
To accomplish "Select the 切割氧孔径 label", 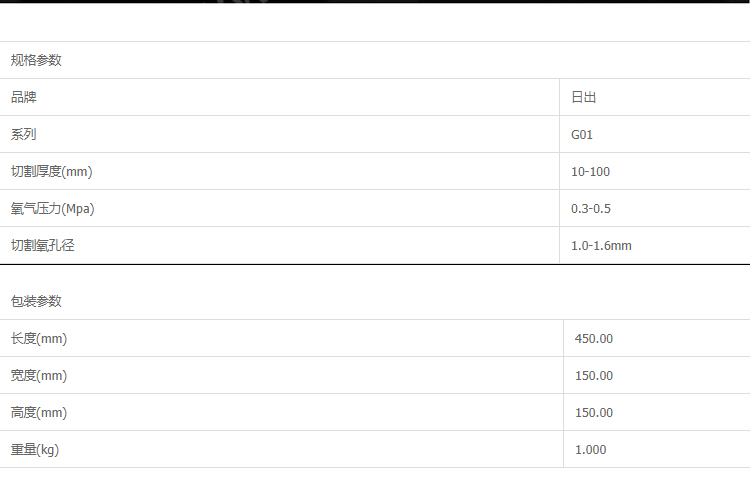I will pos(42,245).
